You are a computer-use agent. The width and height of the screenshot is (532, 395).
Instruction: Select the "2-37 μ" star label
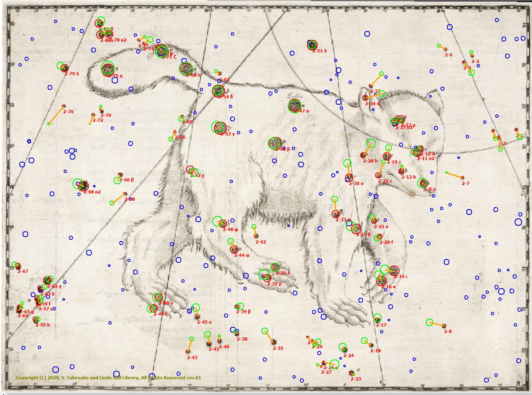[274, 284]
